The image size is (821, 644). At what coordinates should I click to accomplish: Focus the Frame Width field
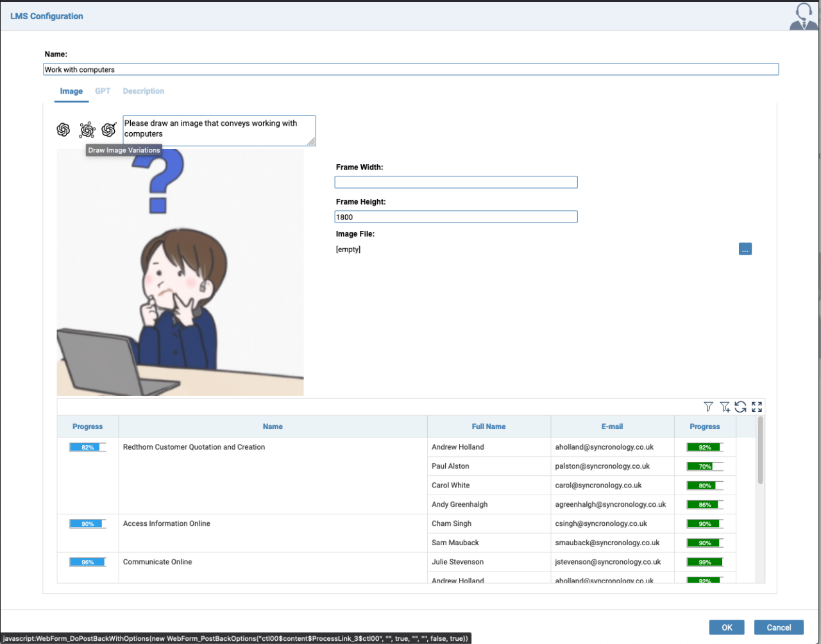(x=456, y=182)
